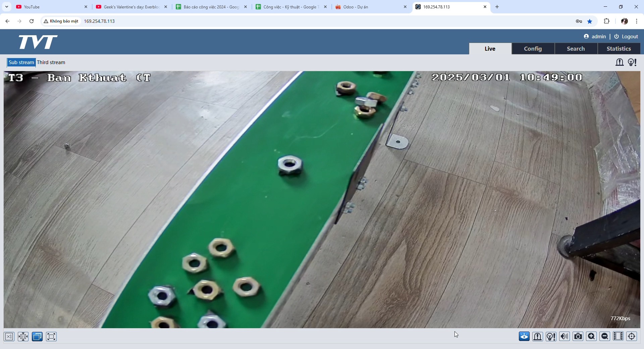Enable original size 1:1 display mode
The width and height of the screenshot is (644, 349).
(23, 337)
